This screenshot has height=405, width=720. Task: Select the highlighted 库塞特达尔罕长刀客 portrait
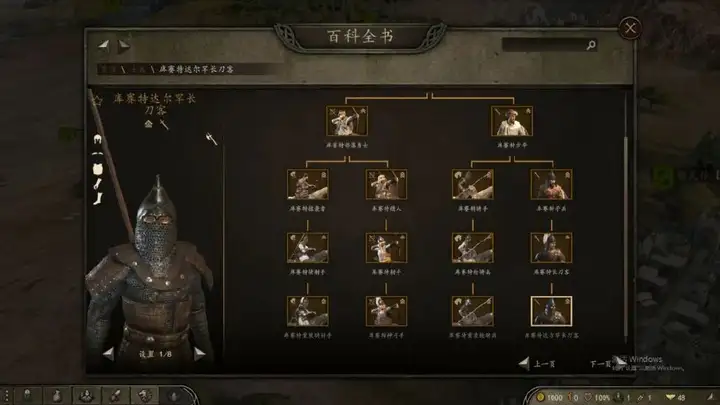click(551, 311)
